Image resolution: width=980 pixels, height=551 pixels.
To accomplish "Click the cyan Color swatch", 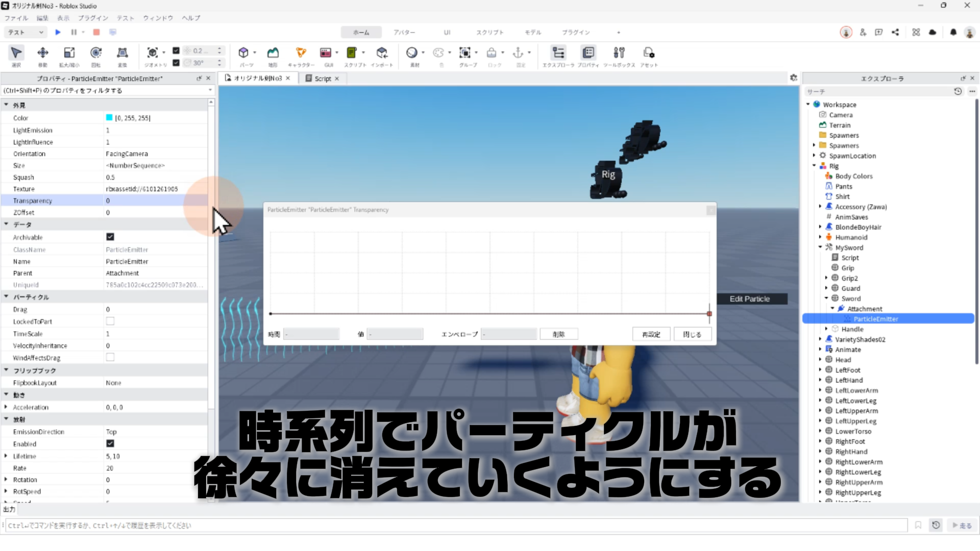I will coord(109,118).
